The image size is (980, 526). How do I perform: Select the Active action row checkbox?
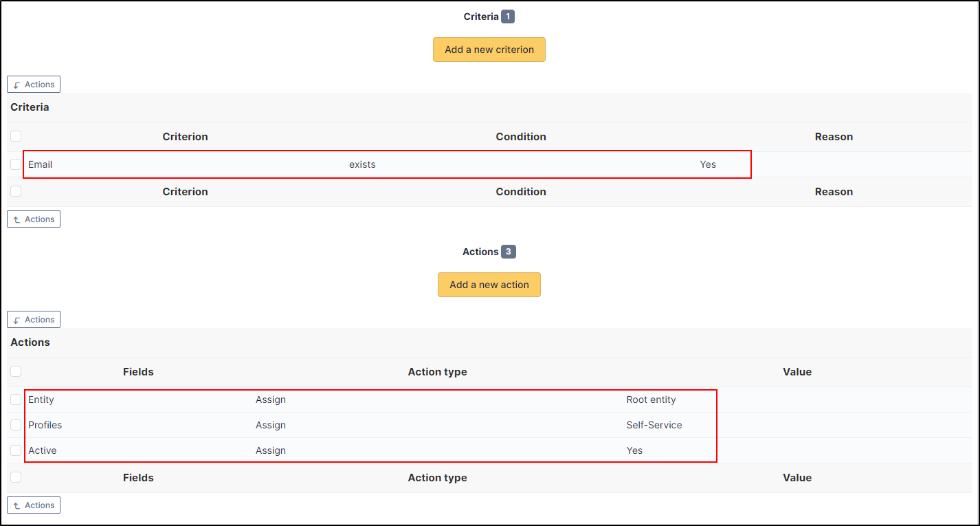click(16, 450)
